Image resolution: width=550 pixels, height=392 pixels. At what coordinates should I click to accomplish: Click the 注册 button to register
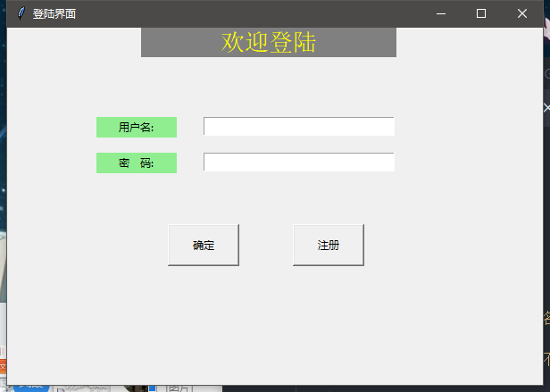point(329,245)
